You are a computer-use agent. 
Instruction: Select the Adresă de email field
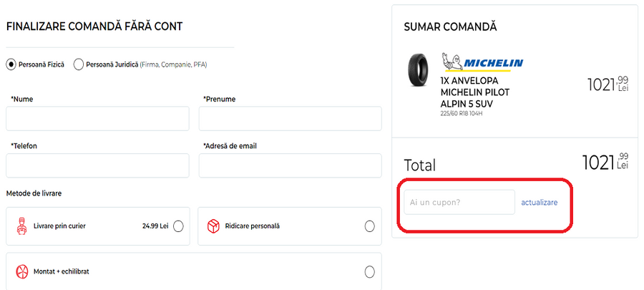pos(290,165)
